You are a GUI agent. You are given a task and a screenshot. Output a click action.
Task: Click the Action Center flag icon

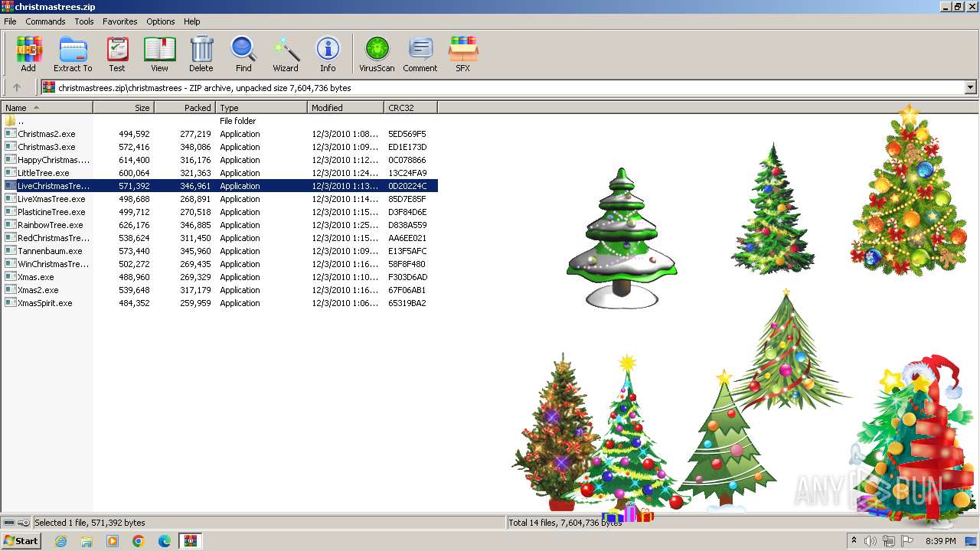tap(907, 541)
